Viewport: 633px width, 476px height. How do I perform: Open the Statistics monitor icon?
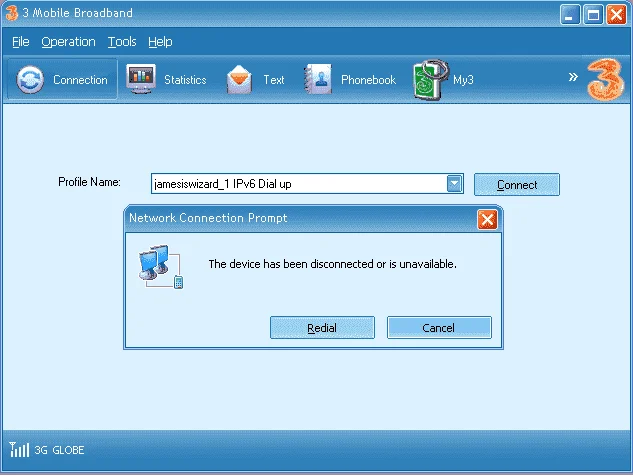click(x=140, y=79)
